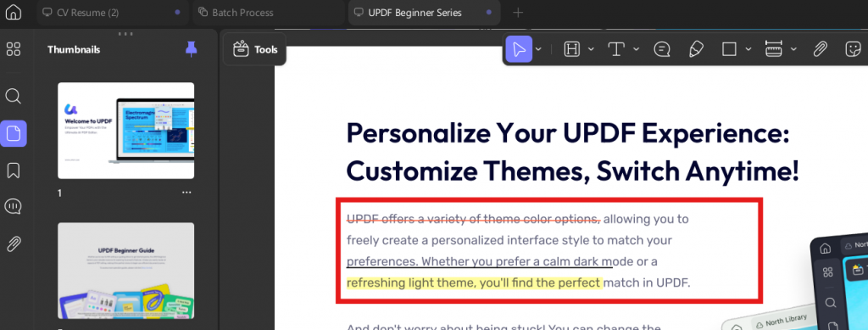Open the sticker tool
This screenshot has height=330, width=868.
click(x=854, y=49)
